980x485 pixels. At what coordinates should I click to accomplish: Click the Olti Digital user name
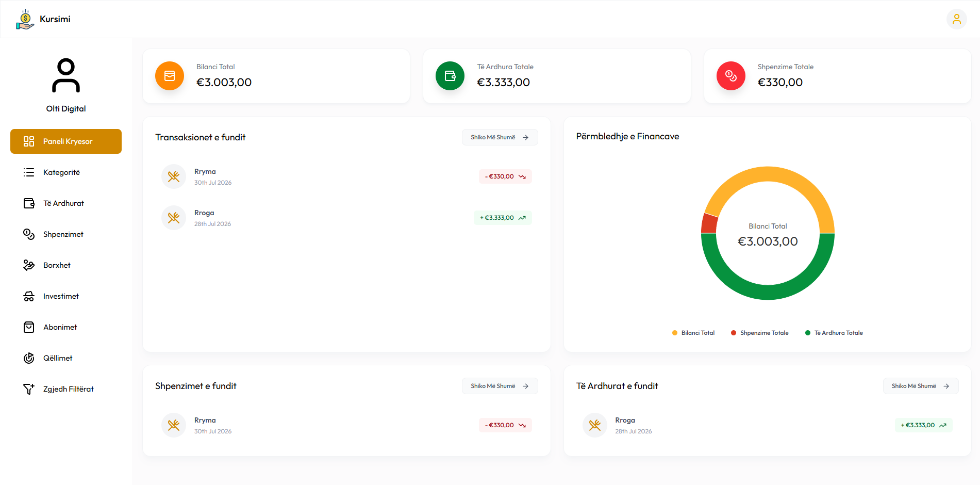click(66, 109)
